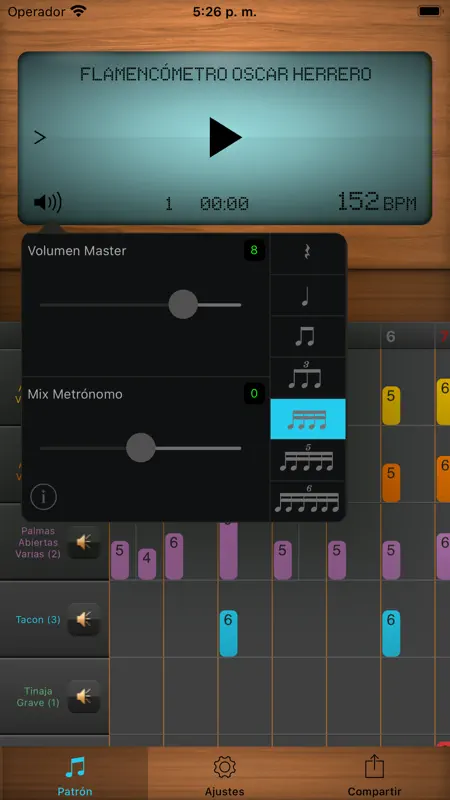Tap the purple Palmas note 6
The width and height of the screenshot is (450, 800).
[174, 557]
